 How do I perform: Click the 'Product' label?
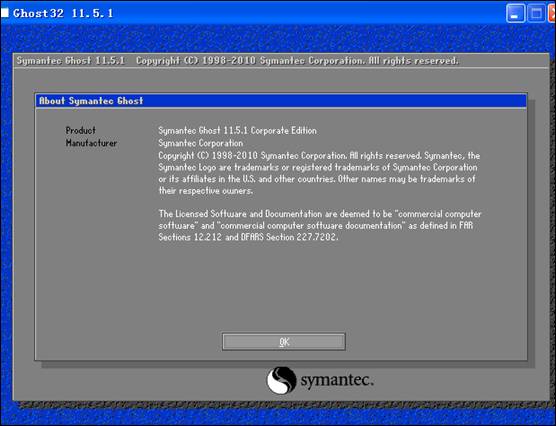pos(80,131)
